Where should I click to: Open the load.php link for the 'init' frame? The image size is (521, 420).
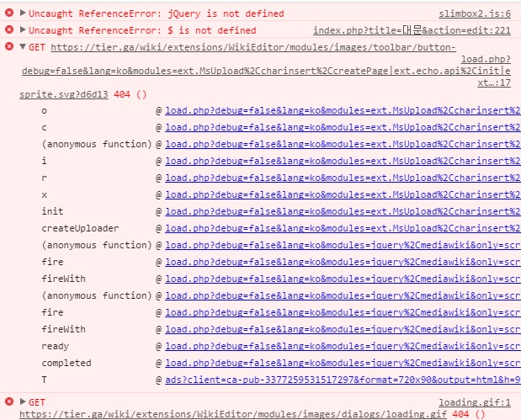click(343, 211)
